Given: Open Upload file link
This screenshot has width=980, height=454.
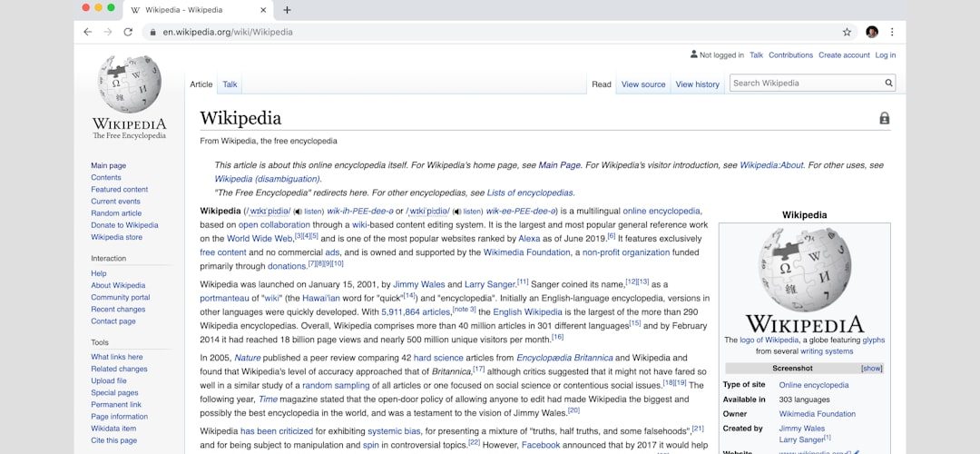Looking at the screenshot, I should [109, 380].
